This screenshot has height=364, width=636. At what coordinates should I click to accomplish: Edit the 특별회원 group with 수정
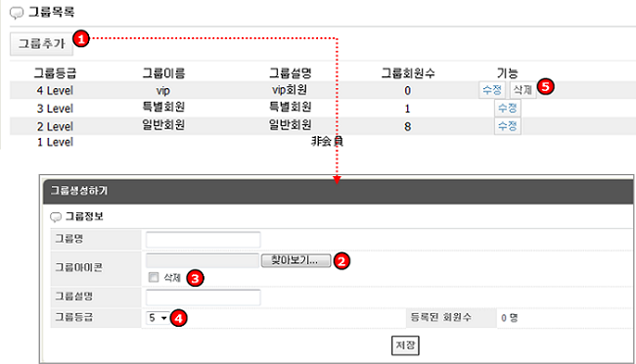pyautogui.click(x=508, y=108)
